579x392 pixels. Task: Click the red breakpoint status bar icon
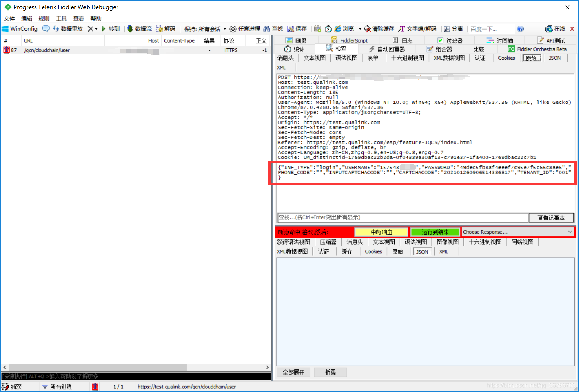coord(95,387)
